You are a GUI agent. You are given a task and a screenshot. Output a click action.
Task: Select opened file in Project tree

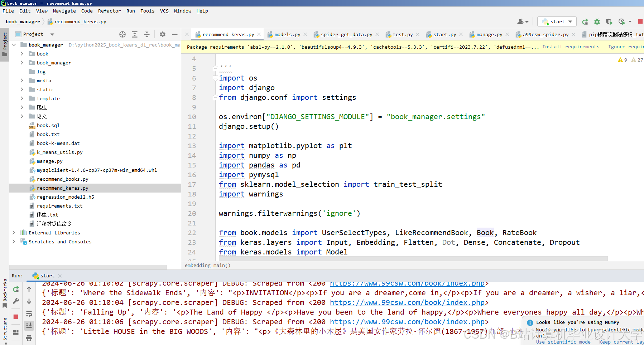tap(122, 34)
